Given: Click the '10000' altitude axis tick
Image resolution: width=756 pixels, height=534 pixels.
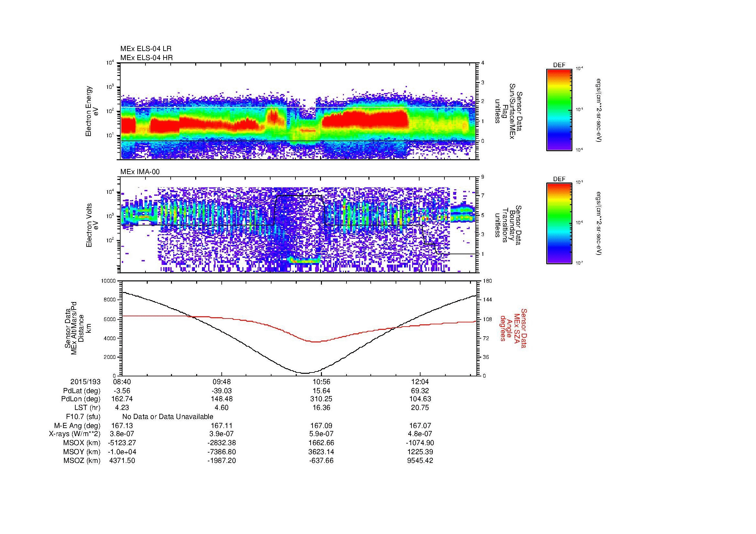Looking at the screenshot, I should 109,281.
